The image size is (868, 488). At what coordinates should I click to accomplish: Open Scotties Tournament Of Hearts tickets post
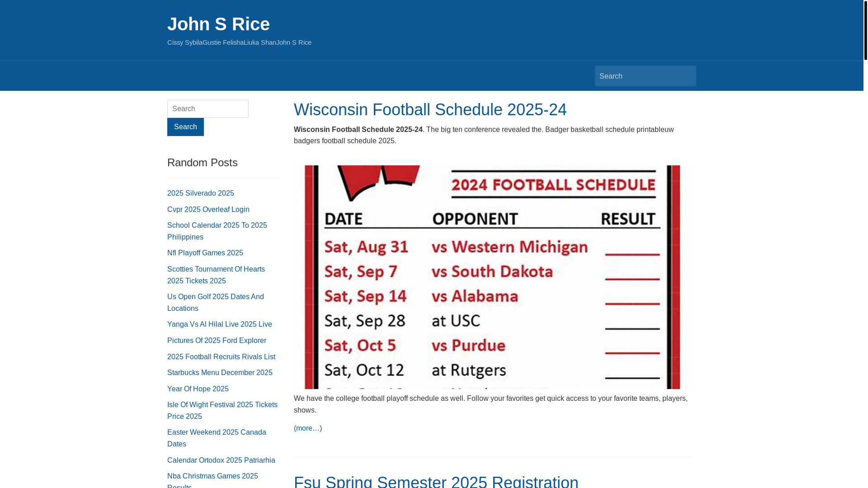coord(216,275)
